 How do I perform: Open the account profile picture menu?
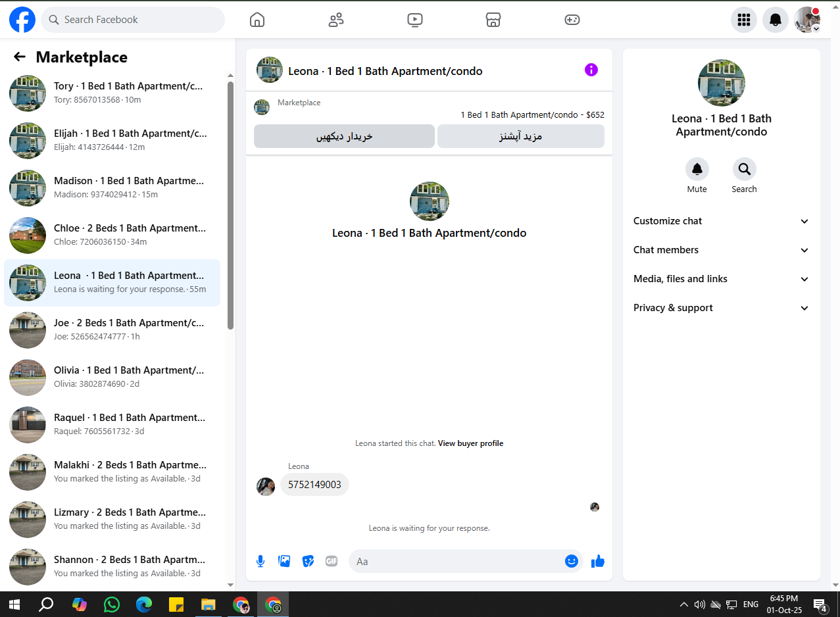coord(807,20)
